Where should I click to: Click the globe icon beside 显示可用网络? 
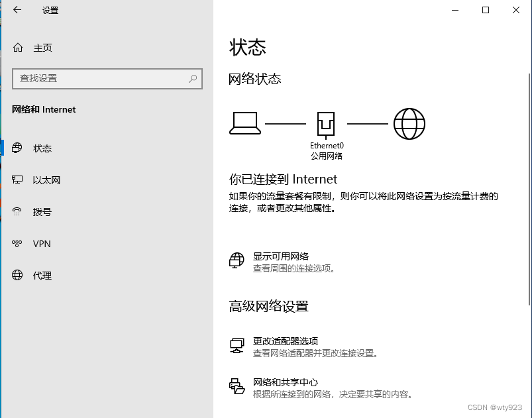(237, 260)
